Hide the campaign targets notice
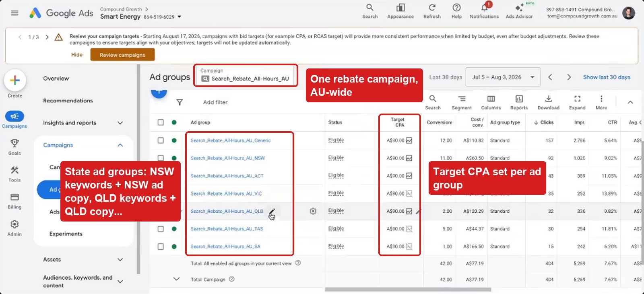This screenshot has height=294, width=644. point(77,55)
